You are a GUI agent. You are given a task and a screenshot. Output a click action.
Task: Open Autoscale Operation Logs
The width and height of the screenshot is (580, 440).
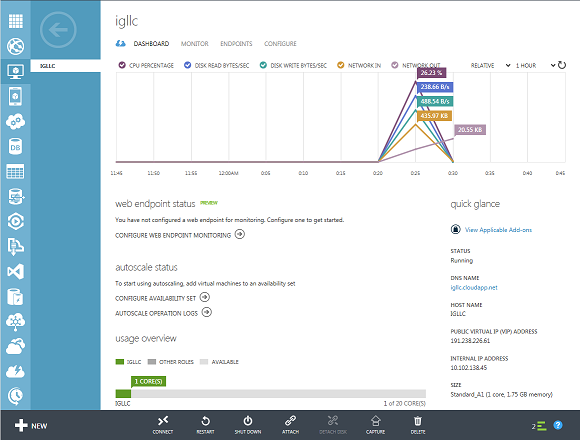point(163,313)
